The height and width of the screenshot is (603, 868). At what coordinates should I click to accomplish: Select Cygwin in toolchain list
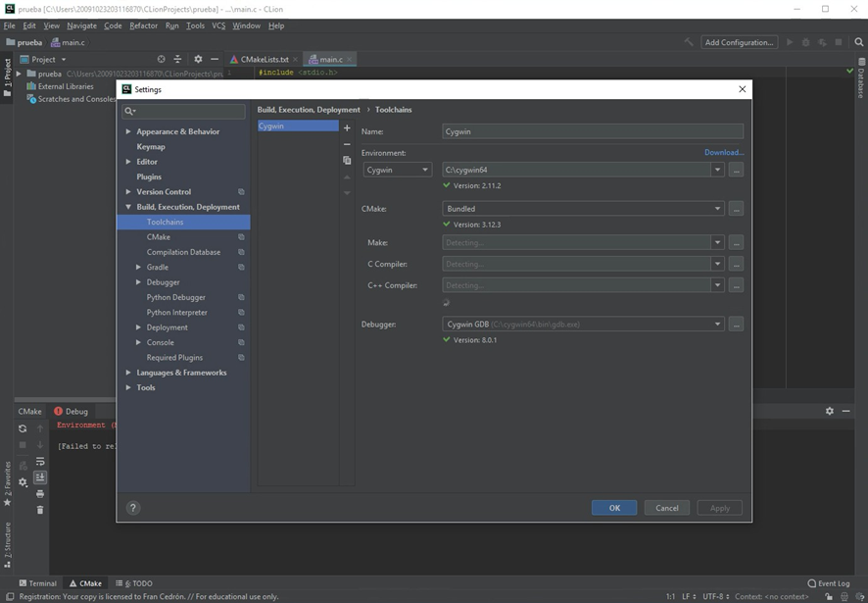[298, 126]
